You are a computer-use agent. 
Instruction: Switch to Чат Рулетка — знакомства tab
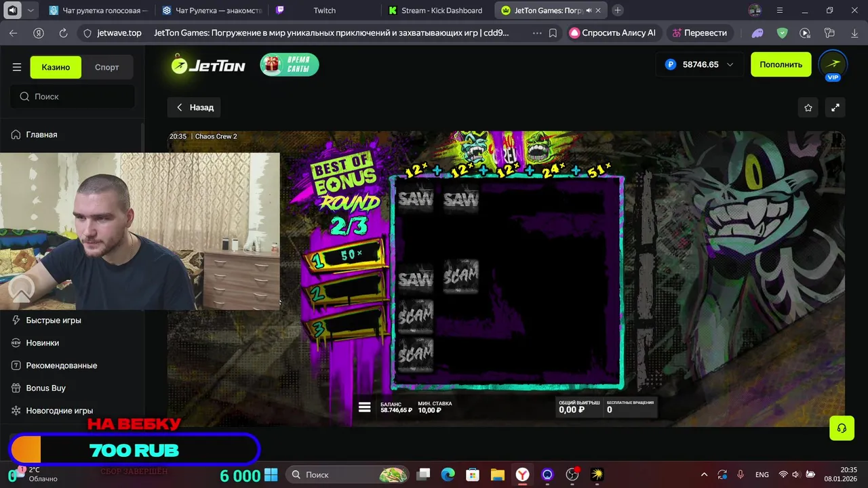click(x=211, y=10)
